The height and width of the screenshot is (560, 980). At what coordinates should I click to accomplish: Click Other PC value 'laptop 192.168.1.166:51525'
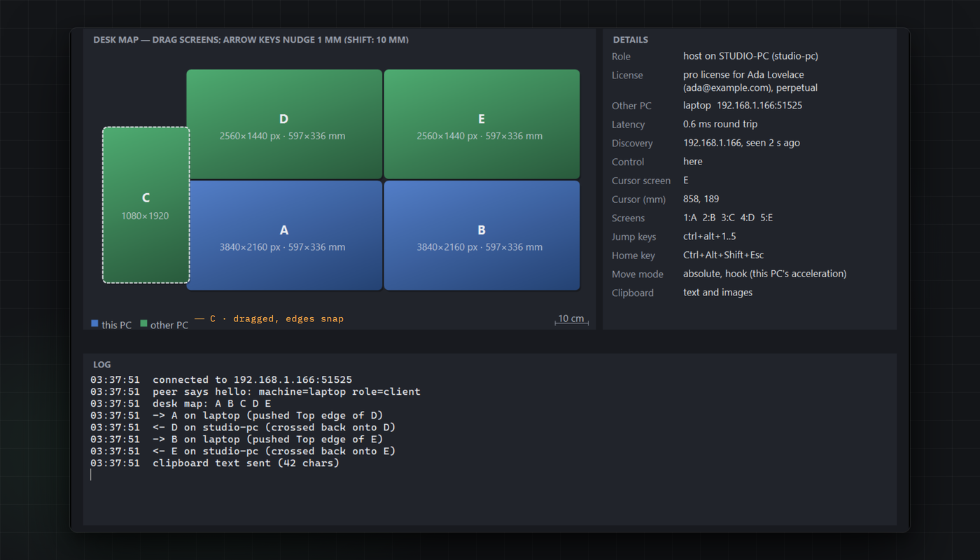coord(743,106)
